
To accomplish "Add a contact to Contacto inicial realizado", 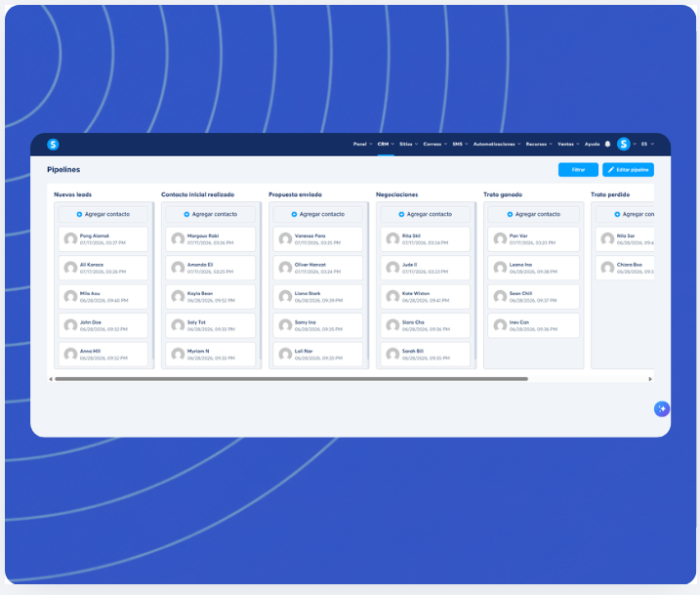I will (x=211, y=214).
